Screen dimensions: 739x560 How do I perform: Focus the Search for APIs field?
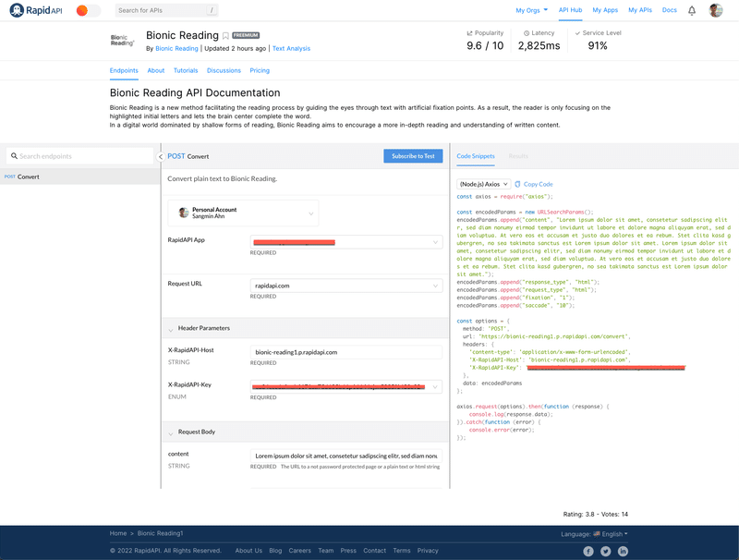[x=166, y=10]
